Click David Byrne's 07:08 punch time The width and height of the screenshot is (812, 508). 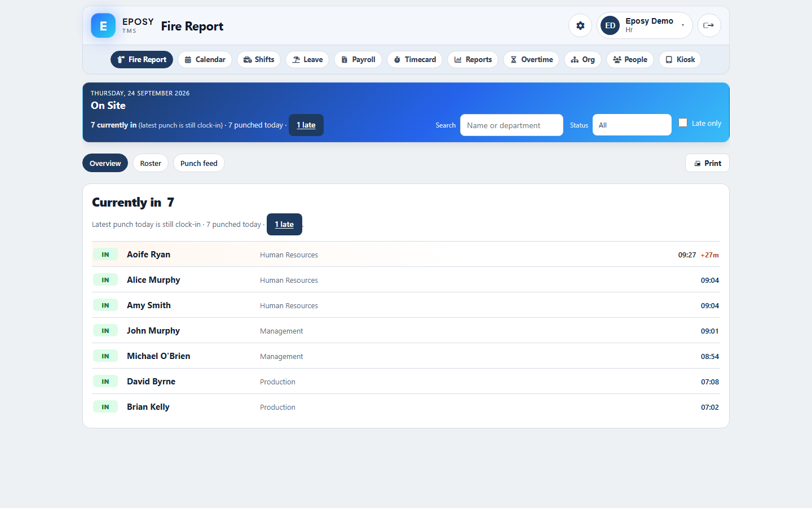coord(710,382)
